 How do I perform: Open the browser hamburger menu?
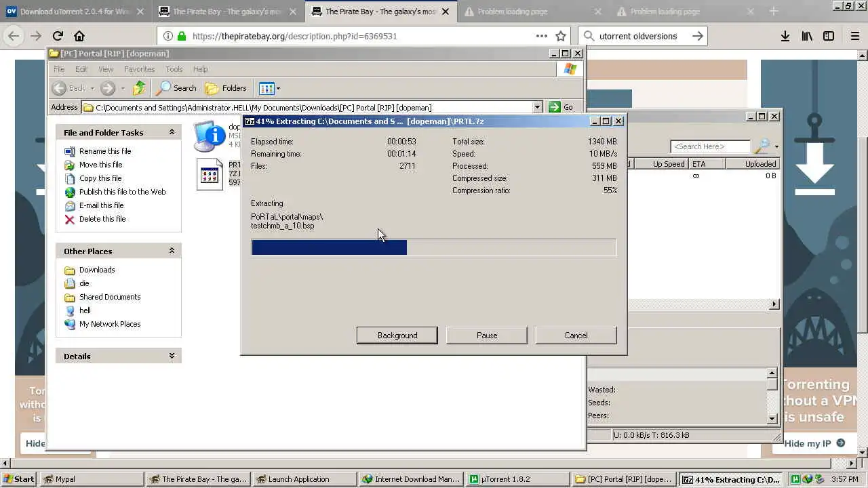click(x=855, y=36)
